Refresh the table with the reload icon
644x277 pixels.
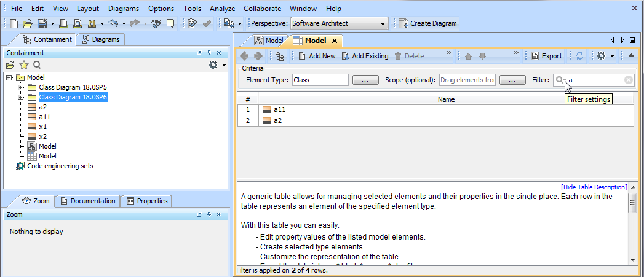(x=579, y=56)
